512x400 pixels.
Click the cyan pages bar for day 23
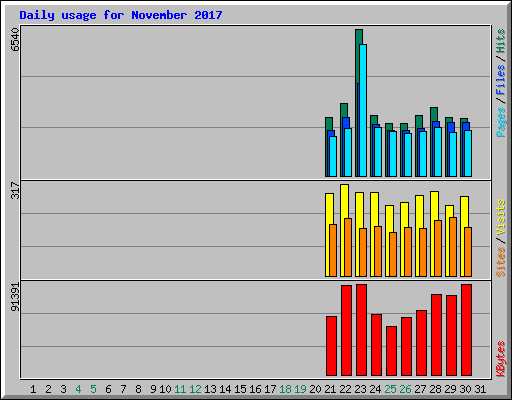(363, 110)
